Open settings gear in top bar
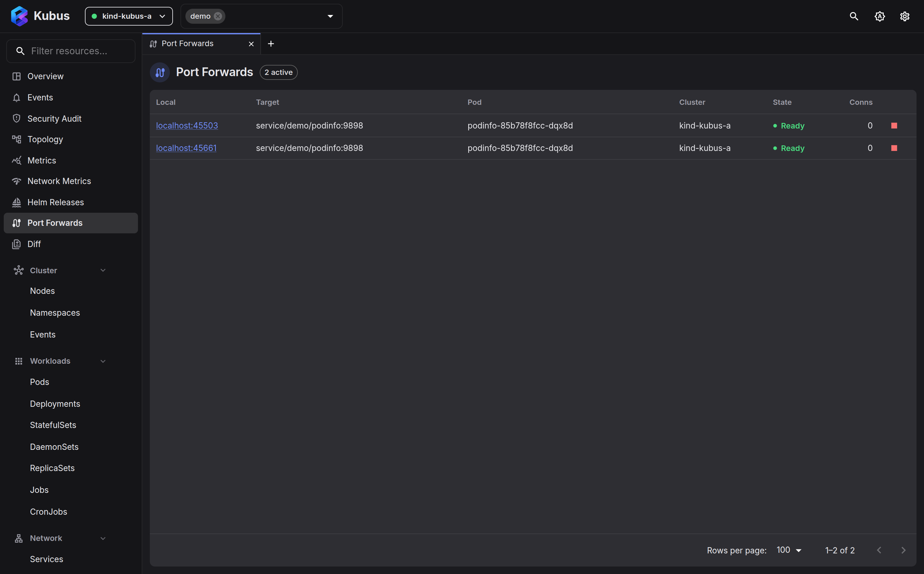924x574 pixels. [905, 16]
